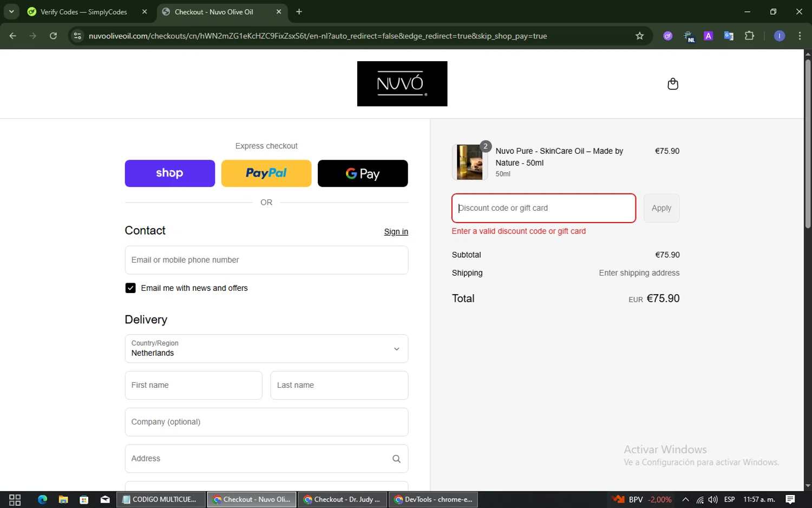Open File Explorer from taskbar

[63, 499]
